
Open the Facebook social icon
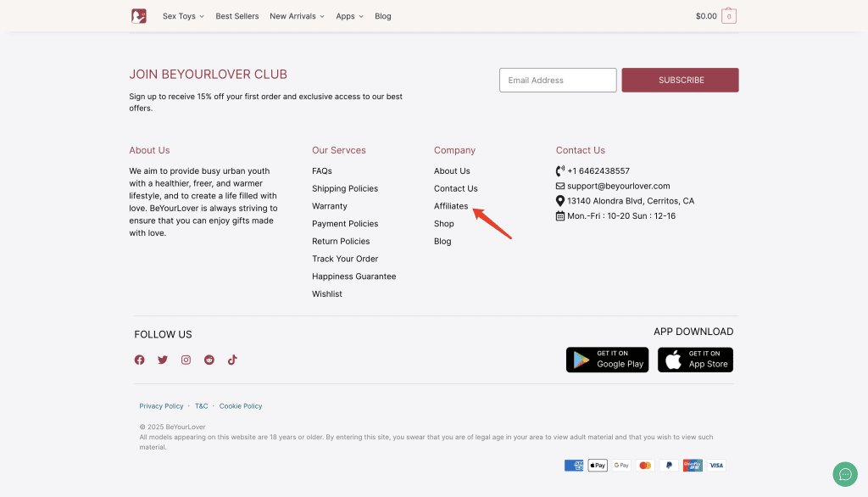tap(140, 360)
